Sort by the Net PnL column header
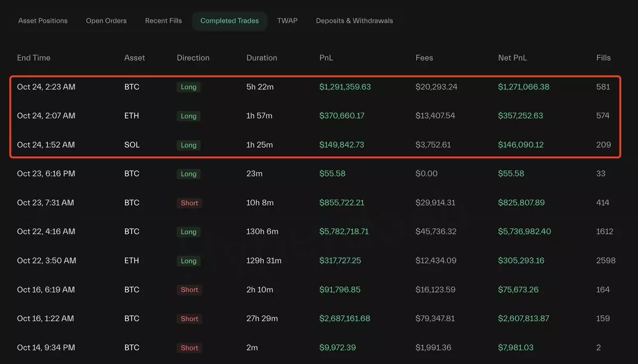638x364 pixels. [512, 57]
